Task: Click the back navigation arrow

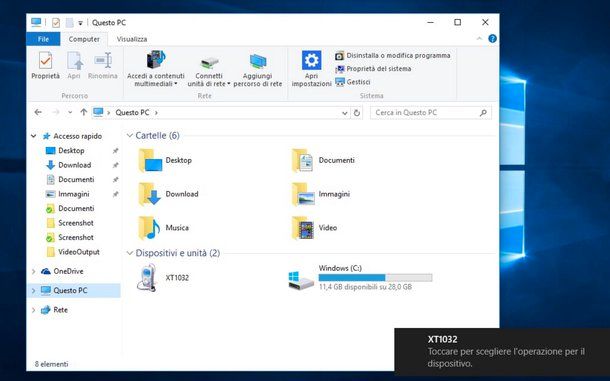Action: click(x=38, y=112)
